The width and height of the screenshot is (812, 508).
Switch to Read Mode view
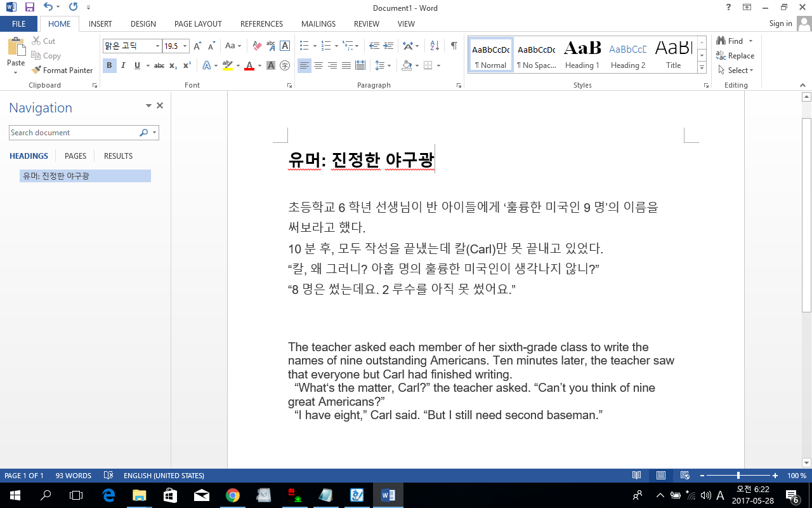[x=637, y=476]
